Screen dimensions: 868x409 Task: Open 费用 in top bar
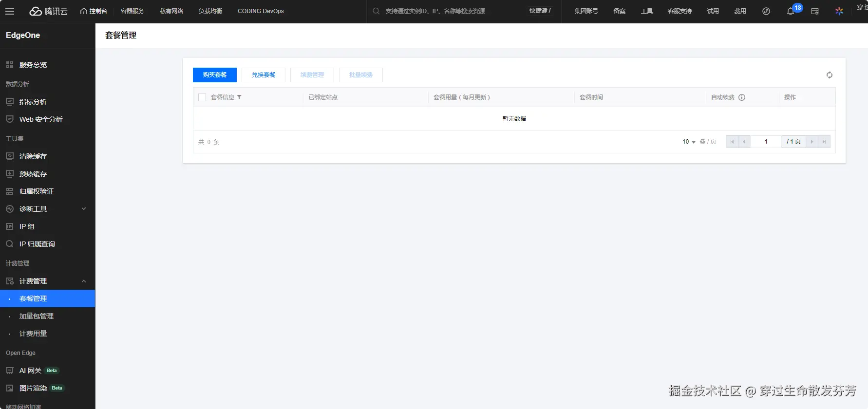[740, 11]
